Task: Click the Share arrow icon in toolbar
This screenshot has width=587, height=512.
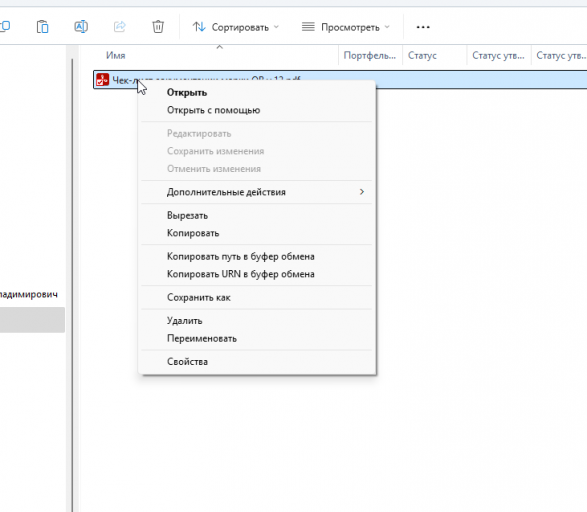Action: [120, 27]
